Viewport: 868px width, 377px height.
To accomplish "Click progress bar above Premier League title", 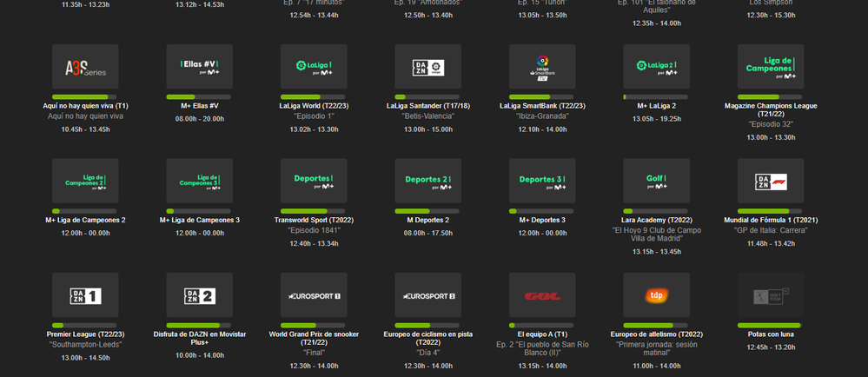I will pyautogui.click(x=84, y=326).
